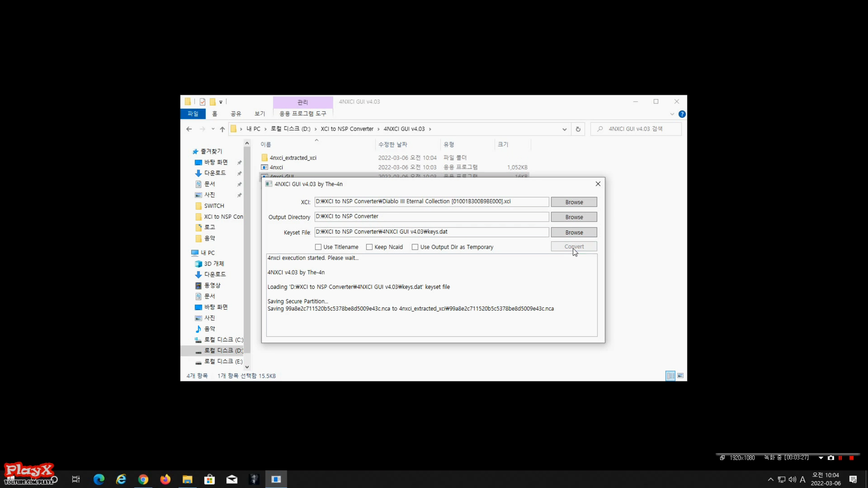Screen dimensions: 868x488
Task: Enable Use Titlename checkbox
Action: coord(318,247)
